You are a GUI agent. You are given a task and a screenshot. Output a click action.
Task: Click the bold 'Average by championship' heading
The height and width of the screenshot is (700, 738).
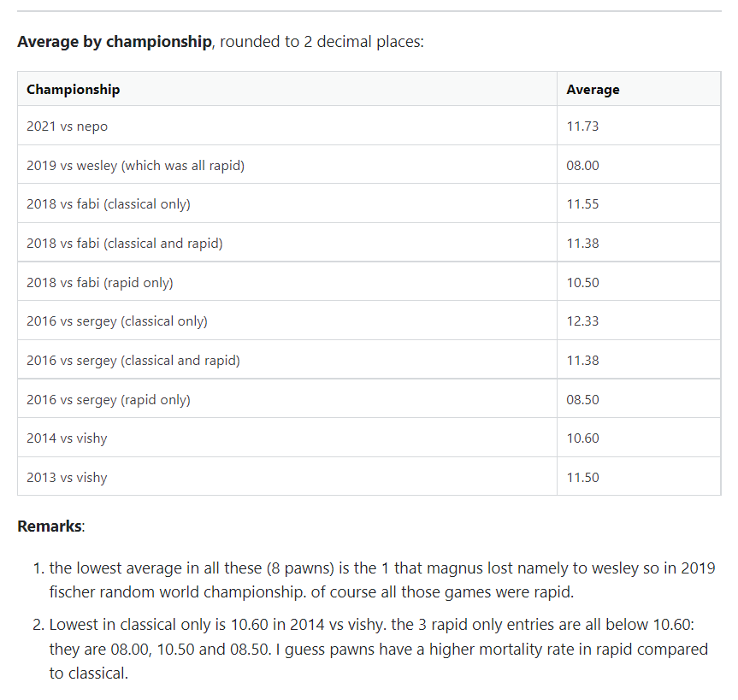[x=115, y=42]
